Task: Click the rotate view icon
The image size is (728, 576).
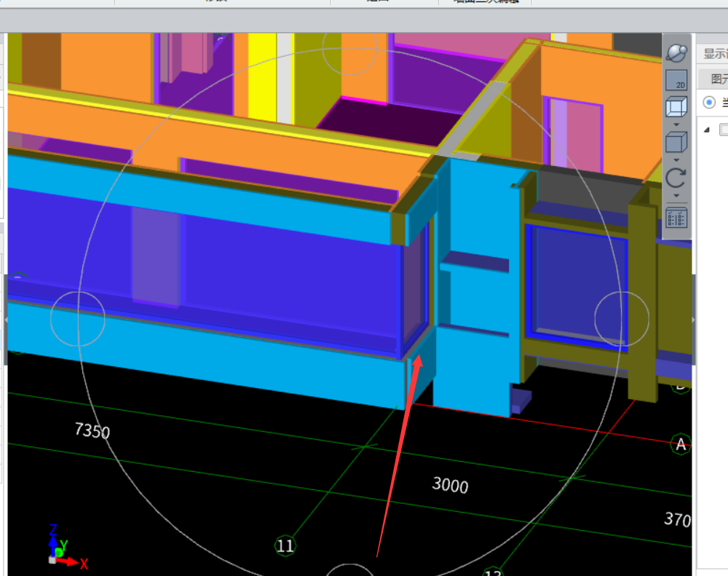Action: tap(676, 178)
